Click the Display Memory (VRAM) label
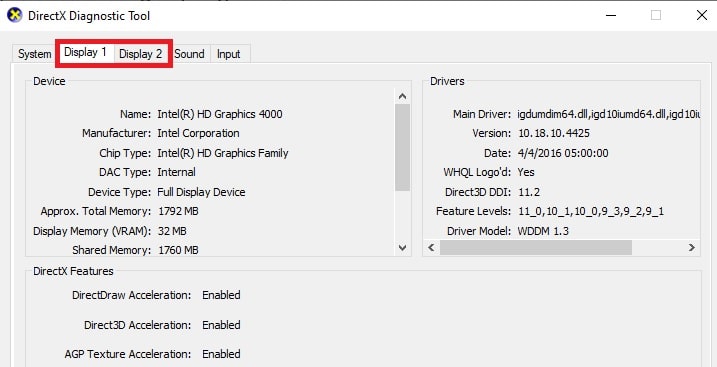 [92, 231]
